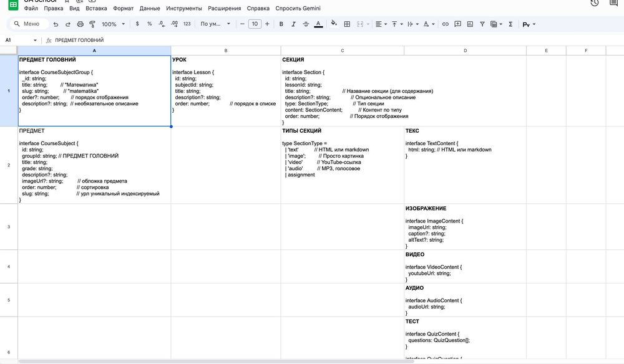Select column E header
The image size is (624, 364).
[x=546, y=50]
